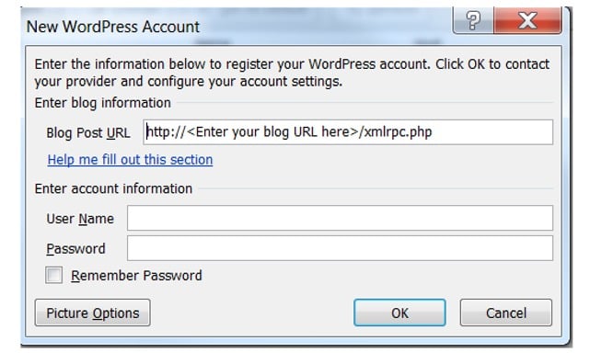Click the Password label
Viewport: 590px width, 364px height.
tap(75, 249)
